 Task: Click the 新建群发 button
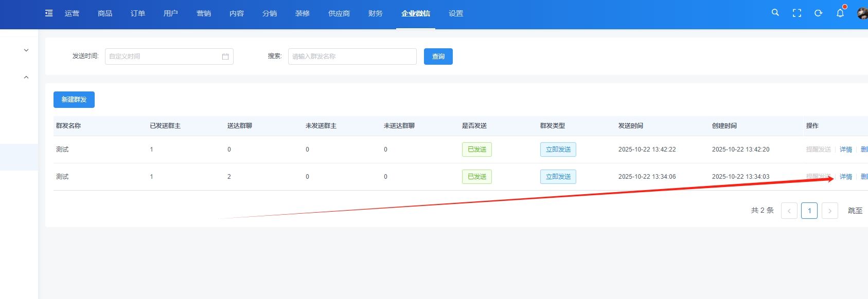tap(74, 100)
